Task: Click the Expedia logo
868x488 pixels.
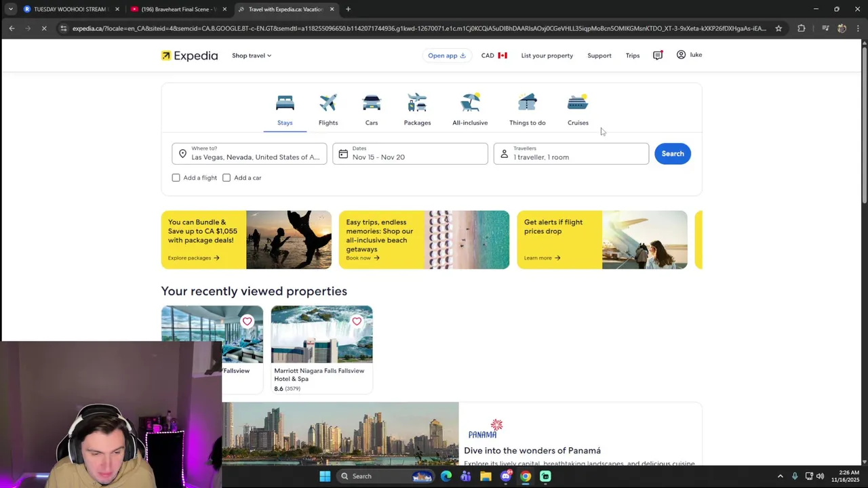Action: [189, 56]
